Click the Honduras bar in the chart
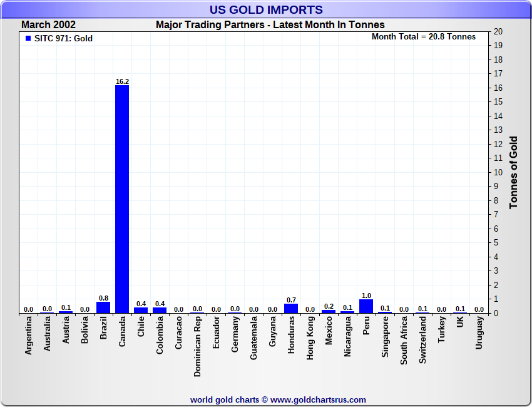Viewport: 532px width, 407px height. 291,308
